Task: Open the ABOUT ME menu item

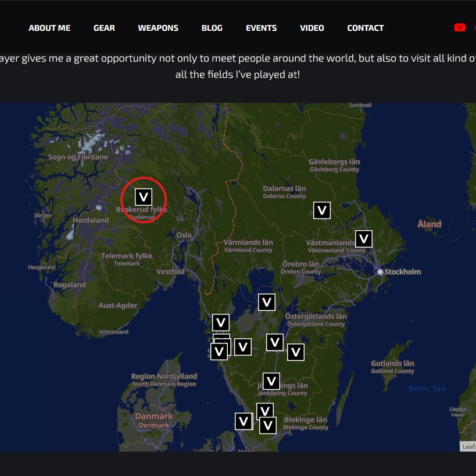Action: pyautogui.click(x=49, y=28)
